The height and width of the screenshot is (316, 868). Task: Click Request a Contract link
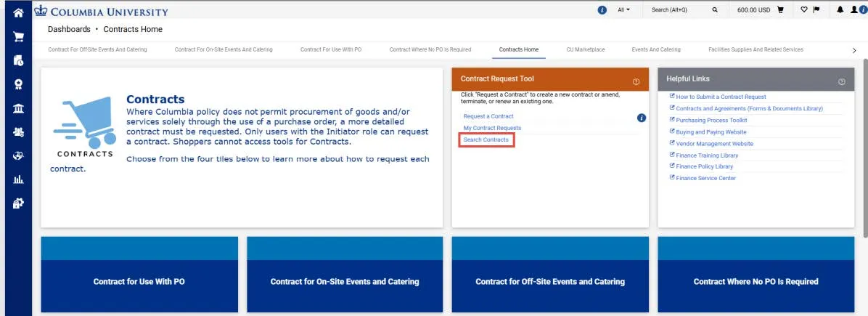488,116
